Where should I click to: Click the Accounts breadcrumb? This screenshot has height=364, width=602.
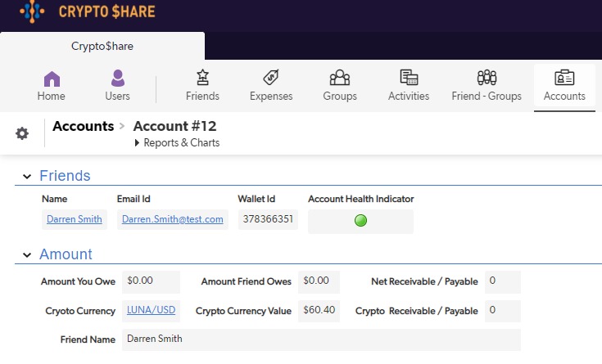click(x=84, y=126)
